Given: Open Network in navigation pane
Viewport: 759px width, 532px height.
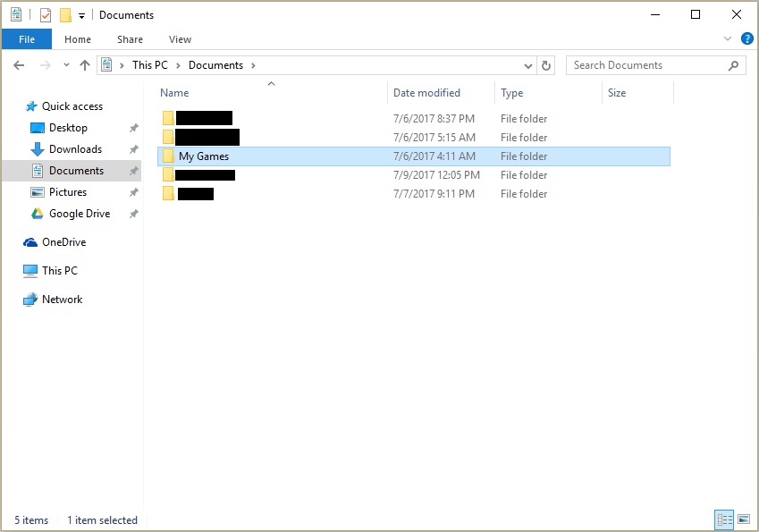Looking at the screenshot, I should pos(62,300).
